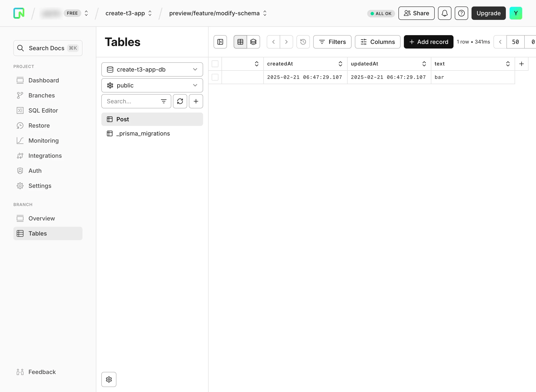
Task: Open the Y user avatar menu
Action: coord(515,13)
